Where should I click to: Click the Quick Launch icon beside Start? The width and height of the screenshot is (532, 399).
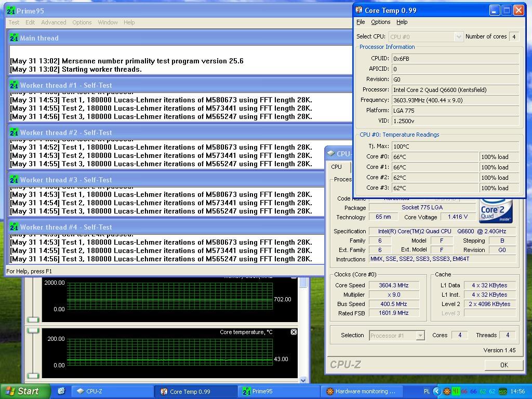pos(61,391)
